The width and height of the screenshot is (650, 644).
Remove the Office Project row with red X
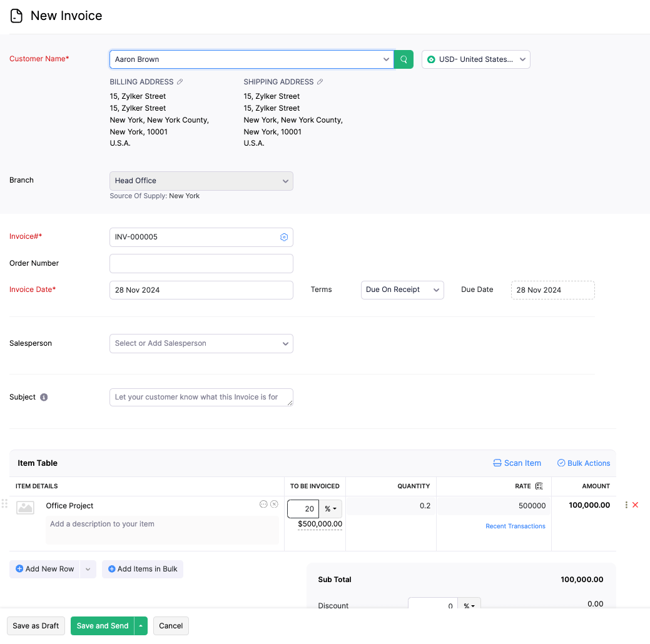(635, 505)
